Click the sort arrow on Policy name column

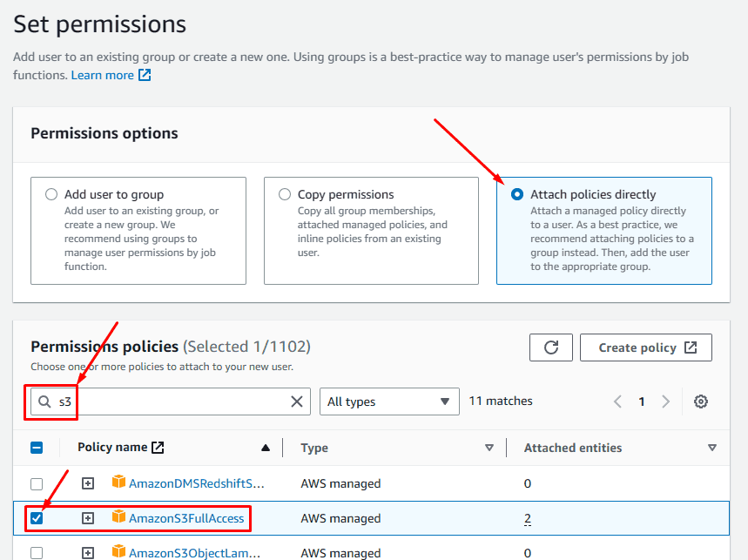tap(265, 447)
